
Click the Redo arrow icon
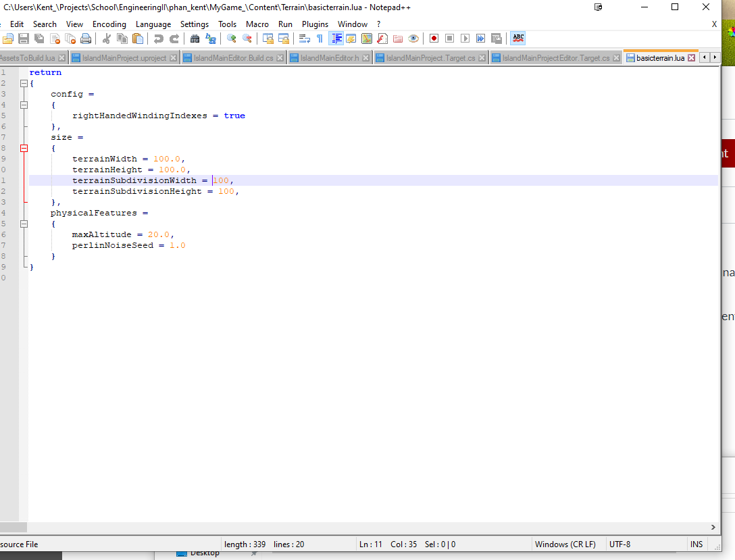tap(174, 39)
